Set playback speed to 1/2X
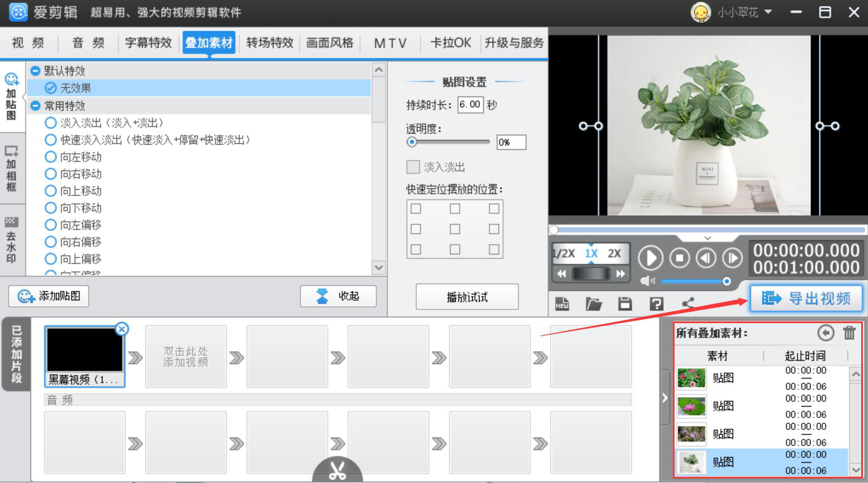Image resolution: width=868 pixels, height=483 pixels. pos(564,253)
